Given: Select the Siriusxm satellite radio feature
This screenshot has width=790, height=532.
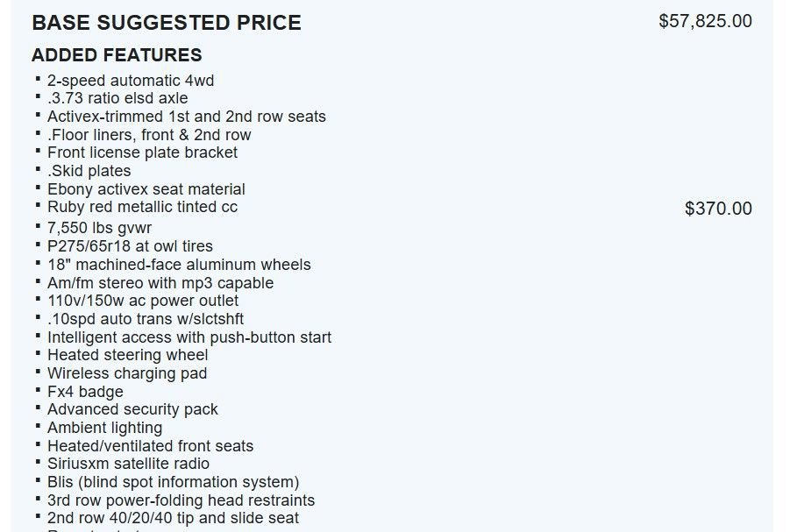Looking at the screenshot, I should point(128,464).
